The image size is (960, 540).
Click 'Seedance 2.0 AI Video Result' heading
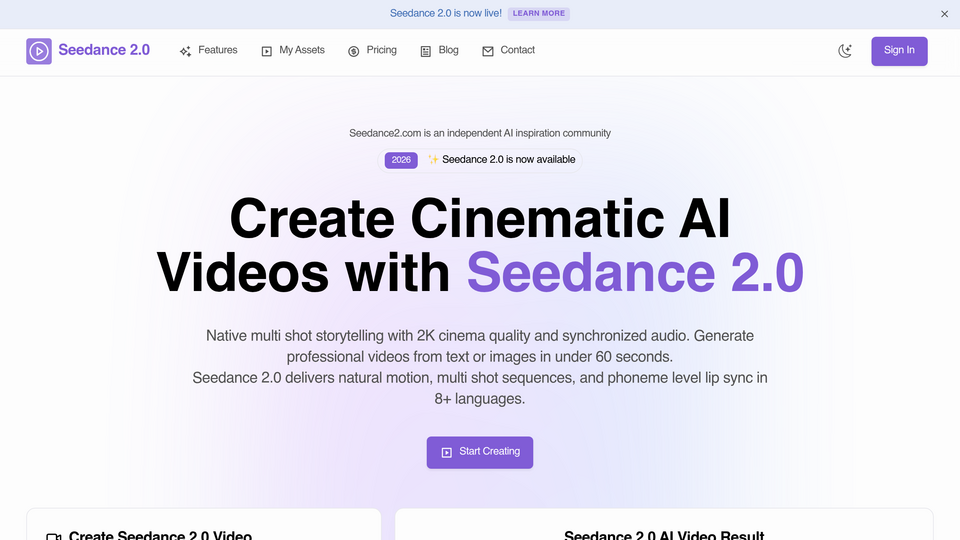(664, 535)
